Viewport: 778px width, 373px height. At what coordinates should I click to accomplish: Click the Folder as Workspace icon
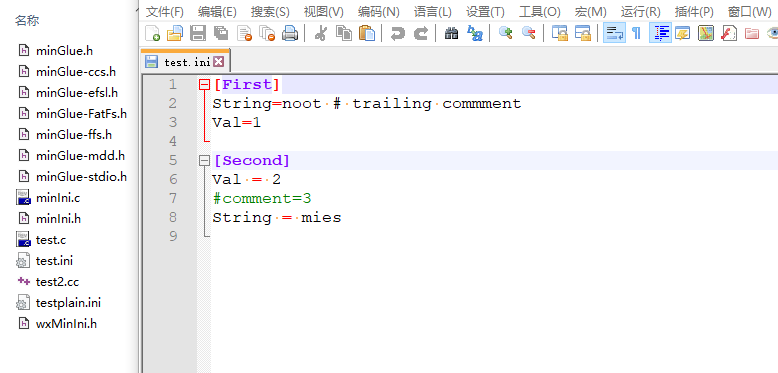[752, 33]
